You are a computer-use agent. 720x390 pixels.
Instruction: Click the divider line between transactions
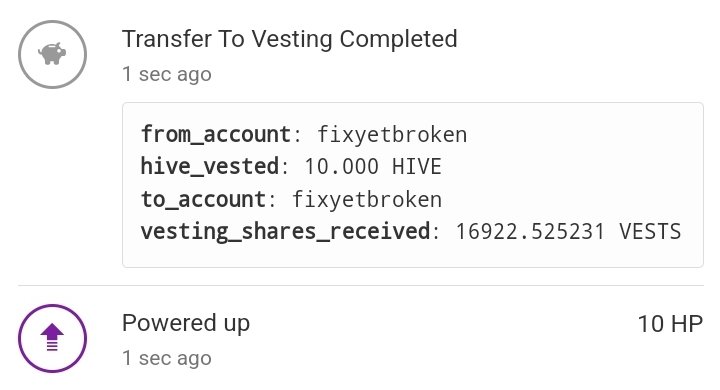click(361, 285)
